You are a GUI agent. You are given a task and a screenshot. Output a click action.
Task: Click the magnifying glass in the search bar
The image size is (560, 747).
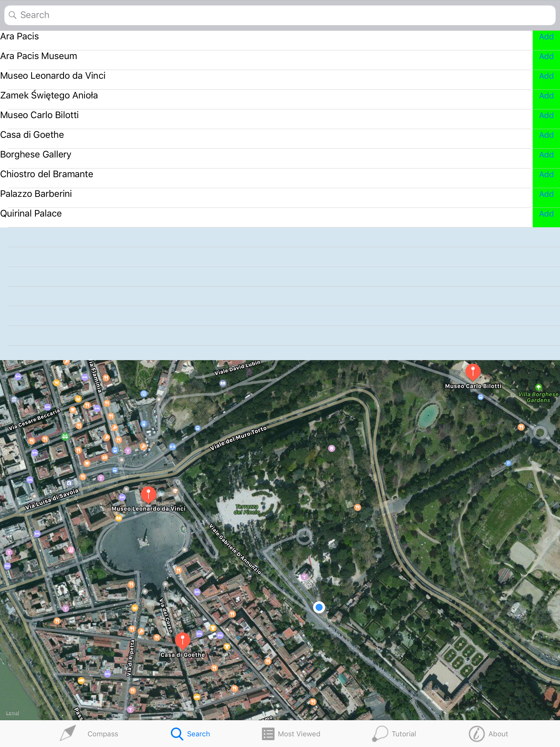pos(13,15)
